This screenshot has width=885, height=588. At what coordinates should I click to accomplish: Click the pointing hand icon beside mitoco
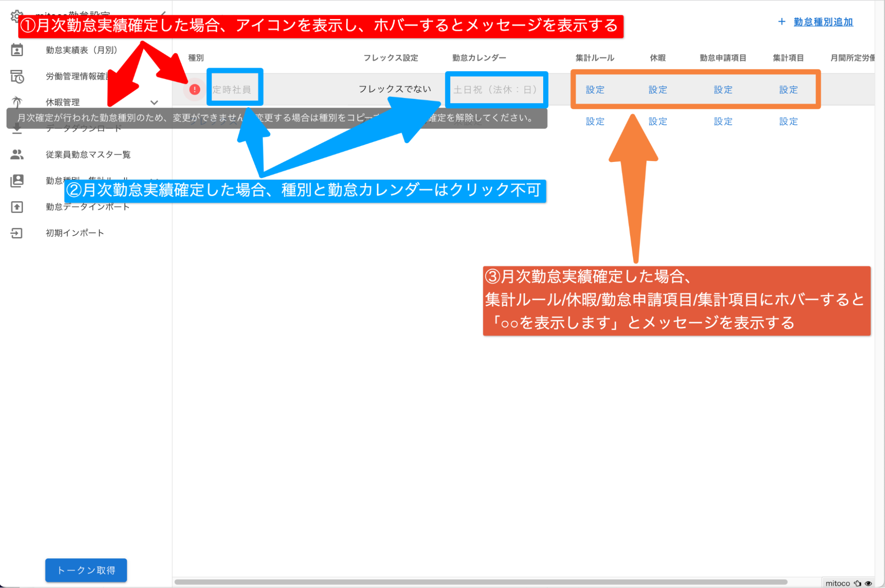[x=858, y=583]
